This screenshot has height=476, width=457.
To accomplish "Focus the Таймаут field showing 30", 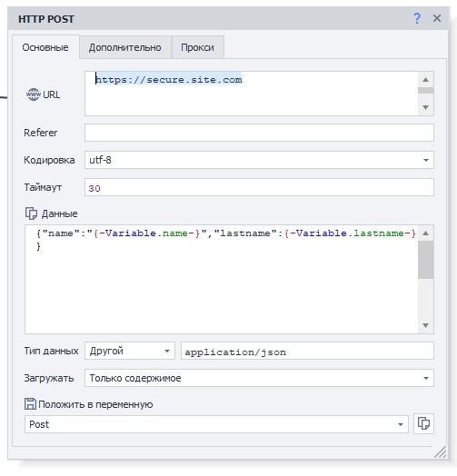I will click(259, 187).
